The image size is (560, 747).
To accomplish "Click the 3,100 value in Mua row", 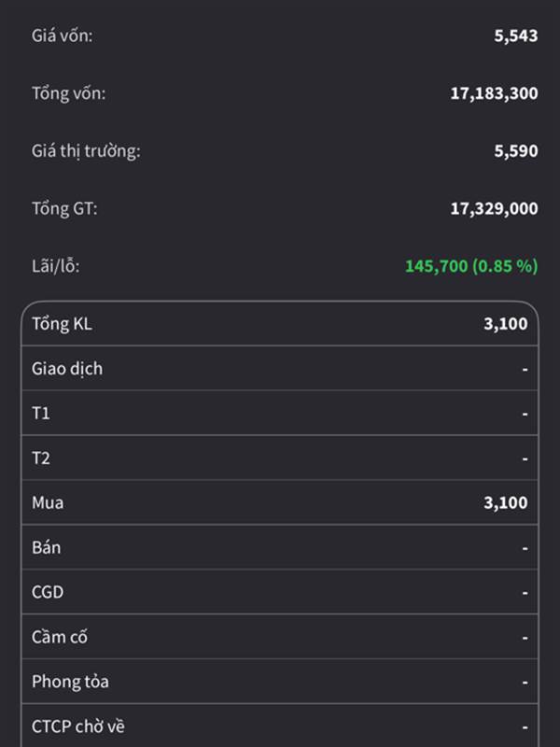I will pos(505,503).
